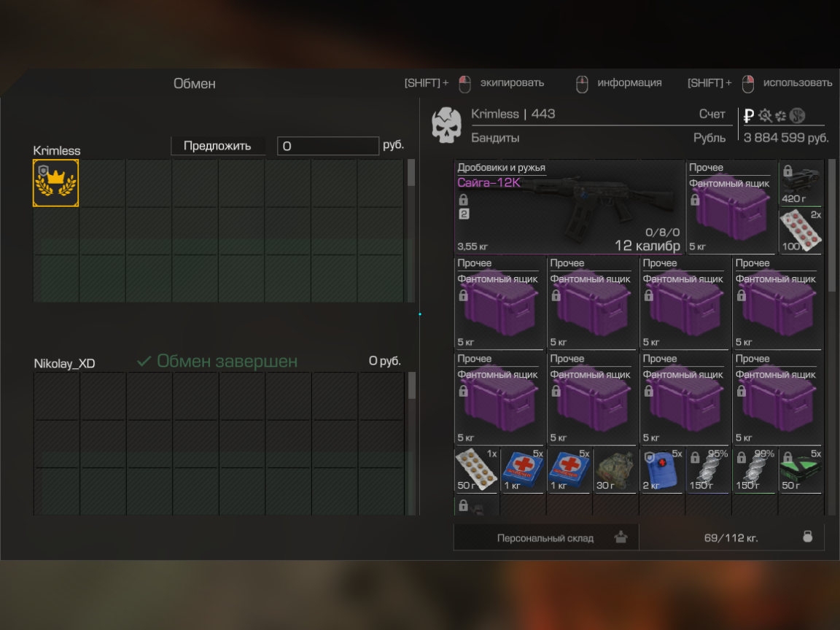Select the gear-and-wrench currency icon
The height and width of the screenshot is (630, 840).
coord(765,115)
